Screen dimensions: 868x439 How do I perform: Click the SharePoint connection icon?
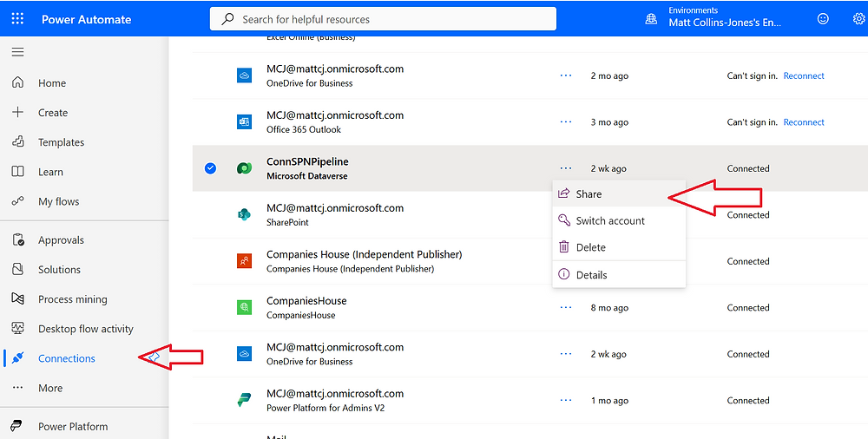pos(244,215)
